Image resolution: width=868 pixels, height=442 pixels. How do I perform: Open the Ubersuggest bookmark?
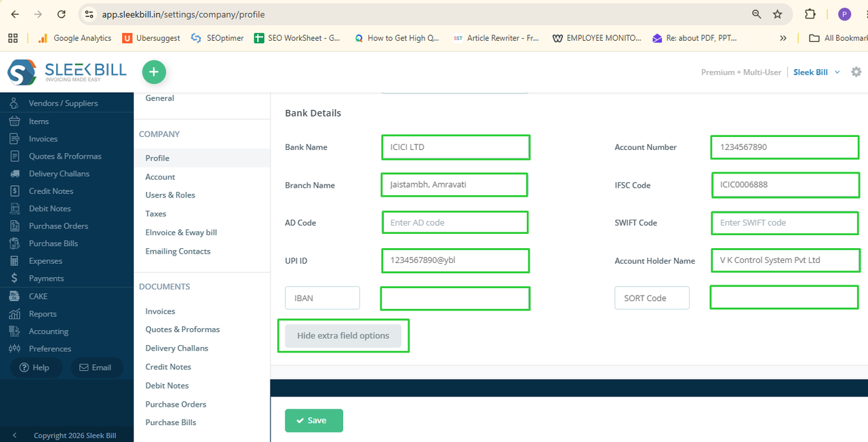click(151, 38)
